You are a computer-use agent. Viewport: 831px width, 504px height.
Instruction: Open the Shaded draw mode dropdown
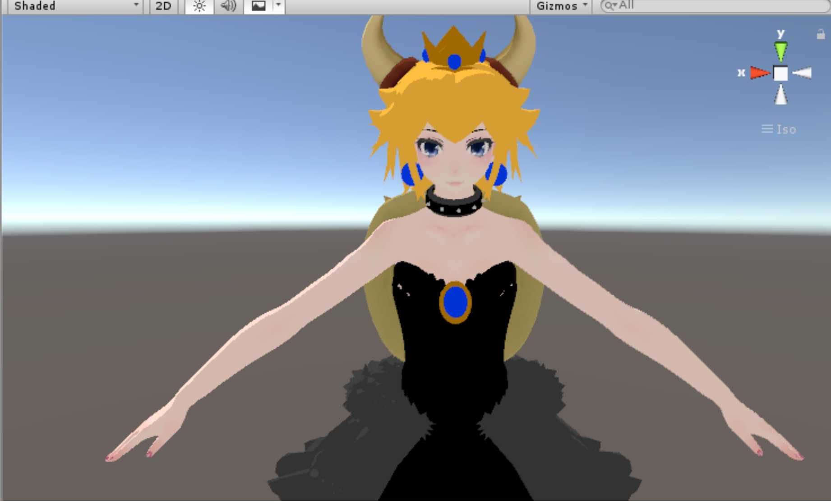tap(75, 6)
